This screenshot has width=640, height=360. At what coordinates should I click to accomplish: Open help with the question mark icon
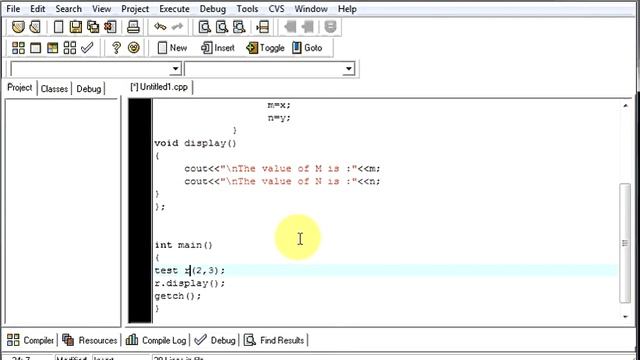tap(116, 48)
